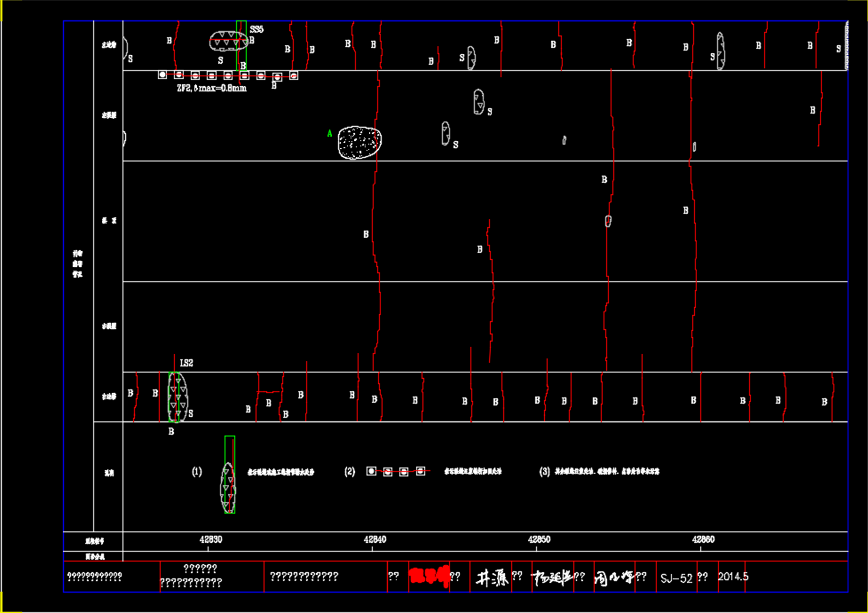
Task: Click the green letter A label
Action: tap(329, 134)
